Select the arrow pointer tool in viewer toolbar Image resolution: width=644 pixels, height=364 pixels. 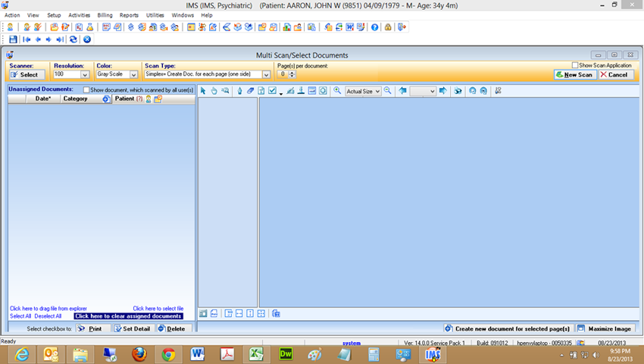click(x=203, y=91)
